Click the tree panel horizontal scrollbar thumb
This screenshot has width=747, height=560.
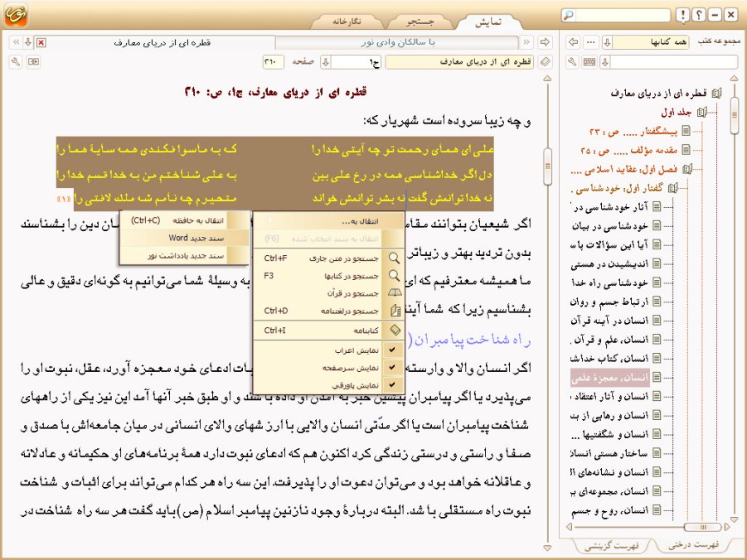(x=702, y=527)
